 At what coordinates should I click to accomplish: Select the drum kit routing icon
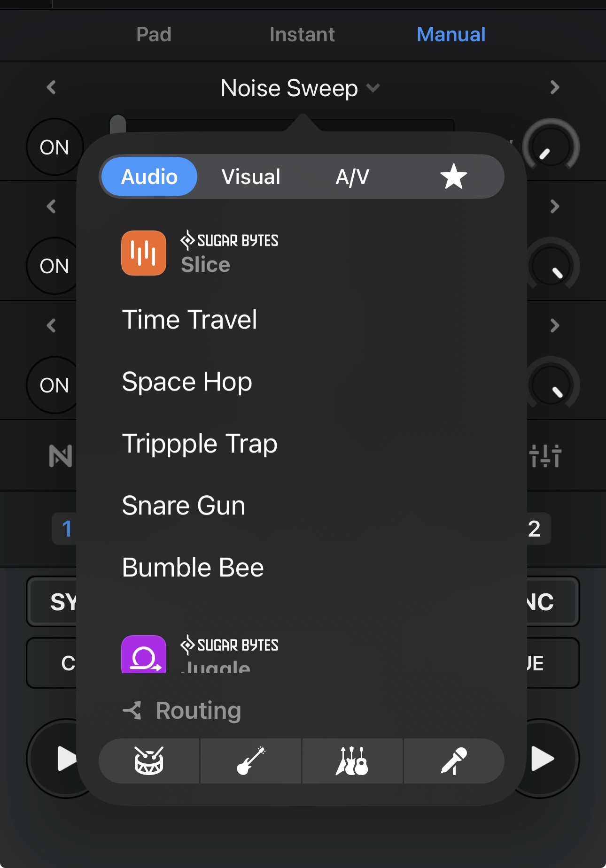149,760
